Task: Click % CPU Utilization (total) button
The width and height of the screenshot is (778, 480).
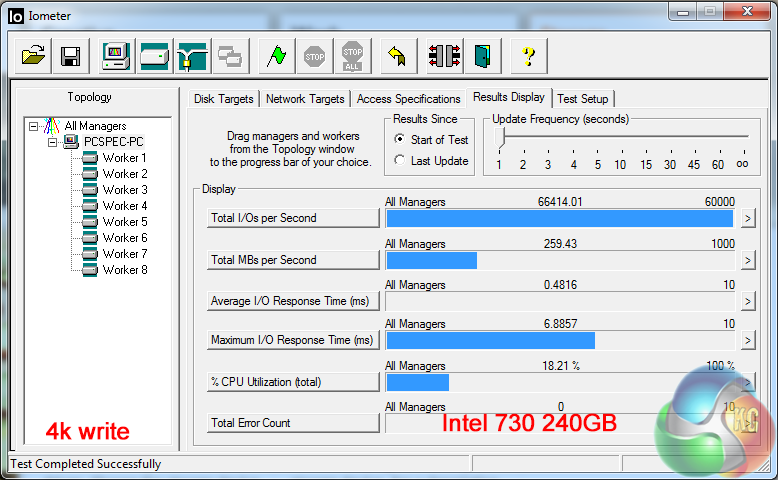Action: point(293,382)
